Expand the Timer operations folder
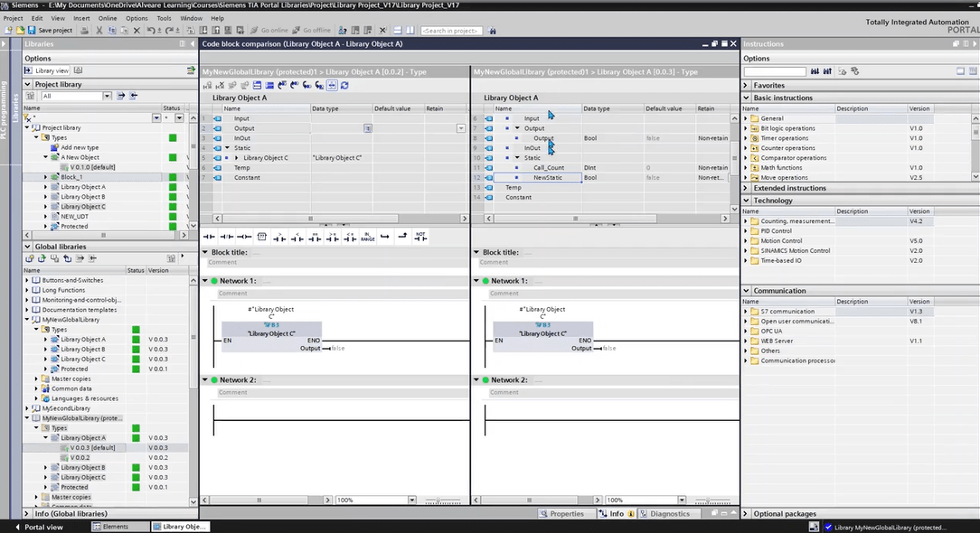Screen dimensions: 980x533 point(746,138)
